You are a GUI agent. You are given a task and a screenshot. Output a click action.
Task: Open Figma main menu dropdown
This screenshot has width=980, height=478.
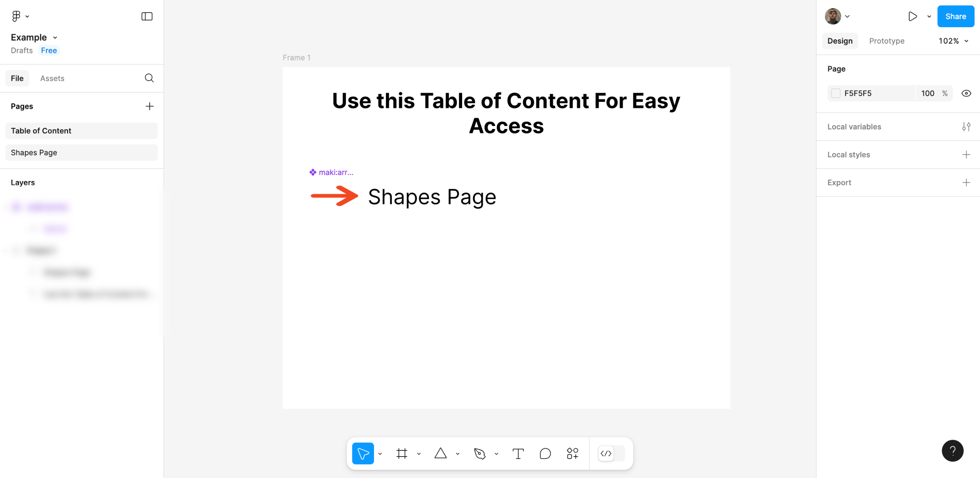pos(20,16)
